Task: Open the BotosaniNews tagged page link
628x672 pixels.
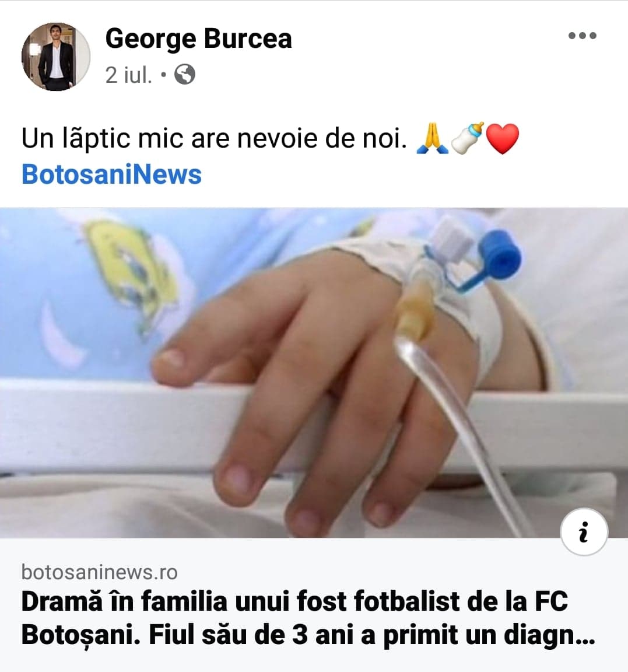Action: [111, 174]
